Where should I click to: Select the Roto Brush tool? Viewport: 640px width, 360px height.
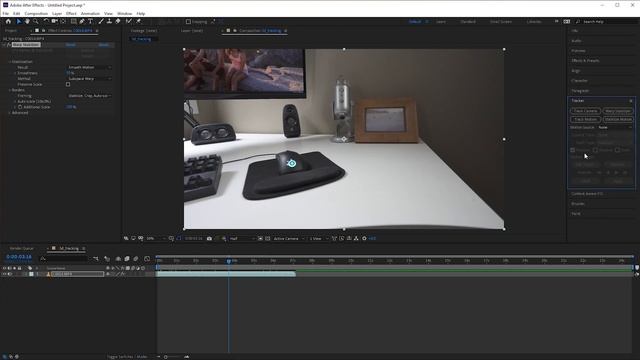coord(129,21)
